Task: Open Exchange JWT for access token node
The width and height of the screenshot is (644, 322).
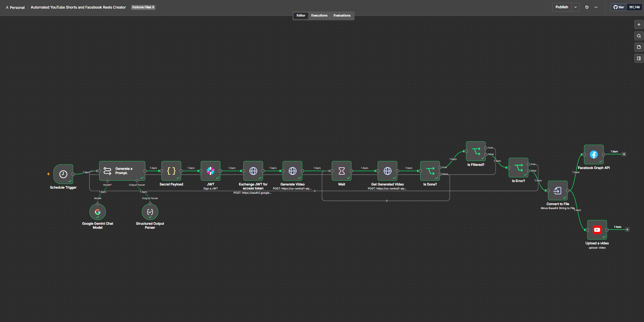Action: 253,171
